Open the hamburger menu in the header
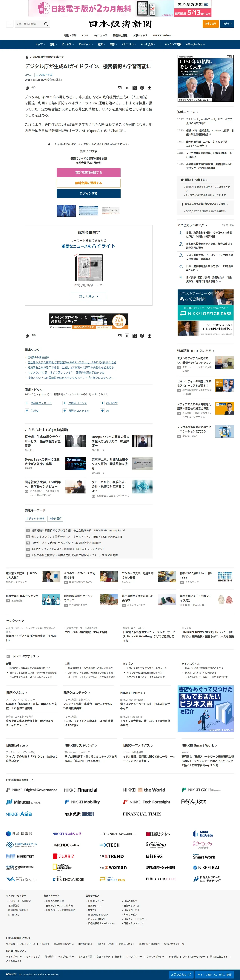 [x=10, y=24]
